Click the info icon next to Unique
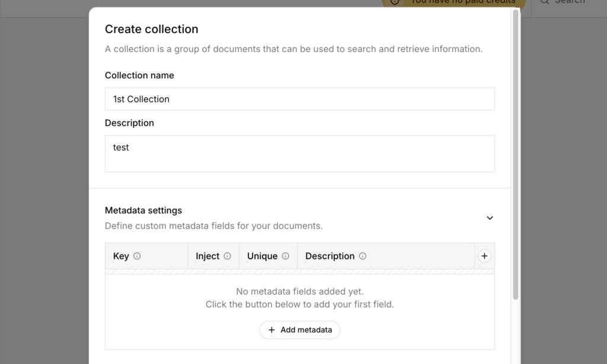The image size is (607, 364). pos(285,256)
